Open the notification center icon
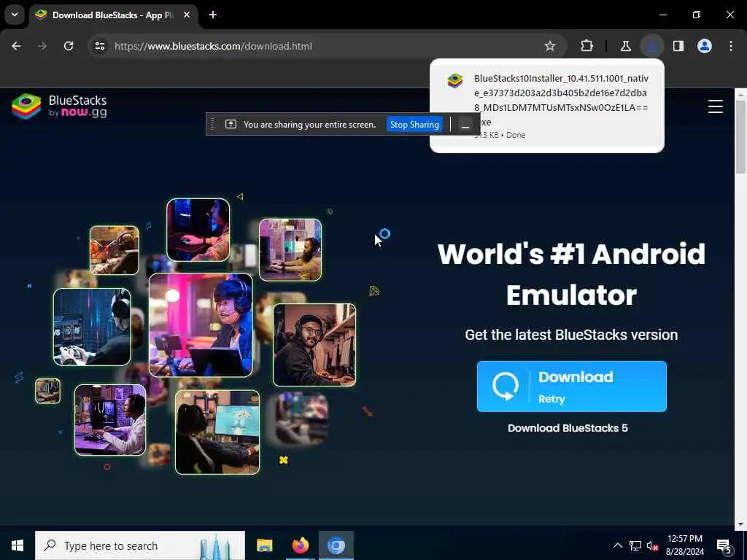 (x=724, y=545)
